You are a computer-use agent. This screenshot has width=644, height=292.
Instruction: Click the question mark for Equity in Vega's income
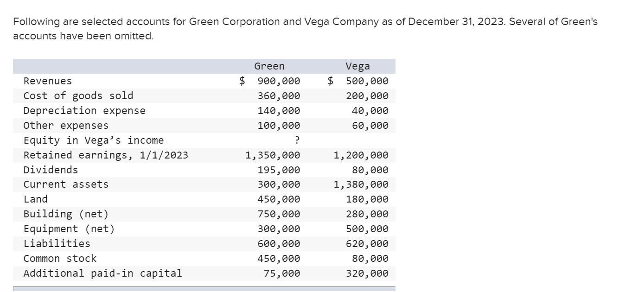[x=297, y=140]
